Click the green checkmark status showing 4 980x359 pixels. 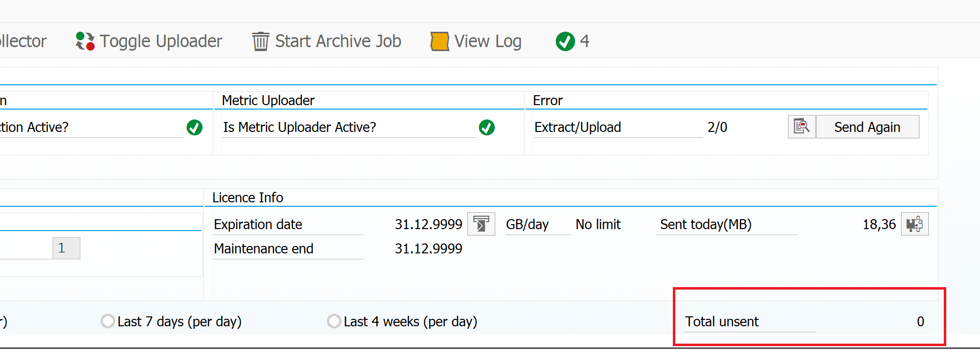point(565,41)
